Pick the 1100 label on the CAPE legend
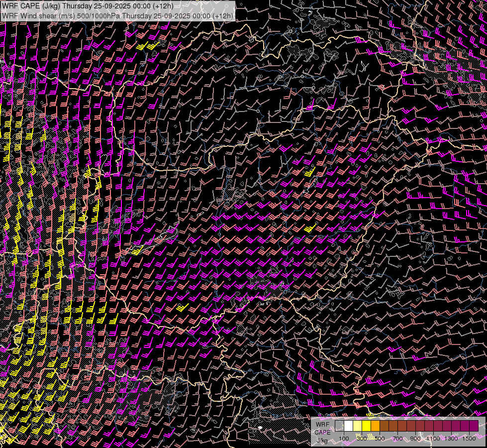487x448 pixels. click(x=433, y=439)
